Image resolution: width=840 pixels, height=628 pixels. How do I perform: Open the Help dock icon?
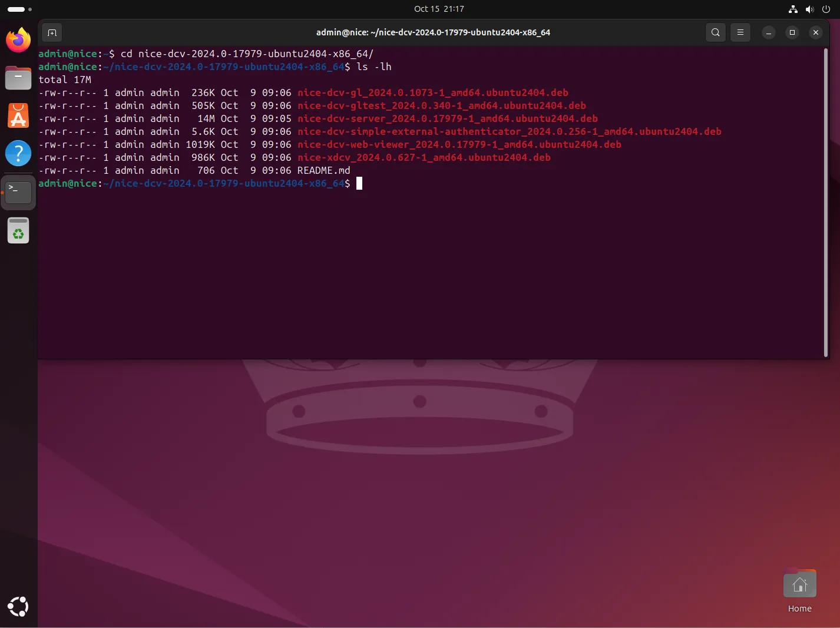[x=18, y=153]
